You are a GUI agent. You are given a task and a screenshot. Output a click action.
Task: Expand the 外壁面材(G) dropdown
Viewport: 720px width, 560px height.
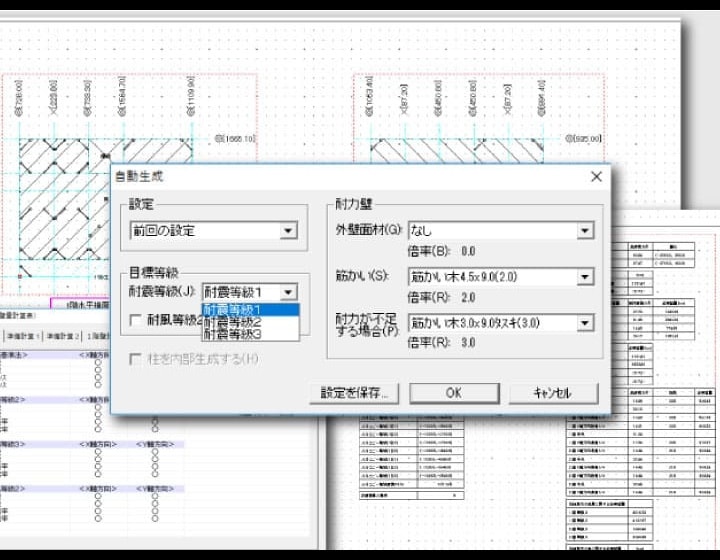click(584, 231)
